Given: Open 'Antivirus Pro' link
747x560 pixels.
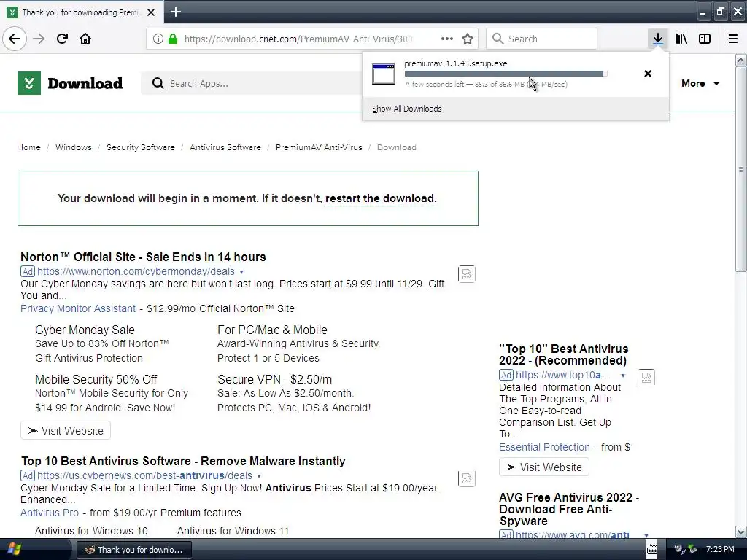Looking at the screenshot, I should 50,513.
